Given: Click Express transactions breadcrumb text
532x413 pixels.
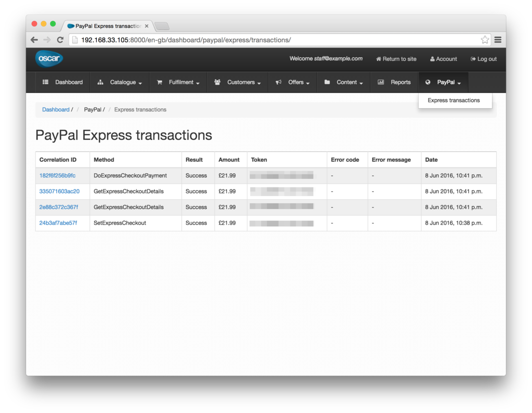Looking at the screenshot, I should coord(140,110).
